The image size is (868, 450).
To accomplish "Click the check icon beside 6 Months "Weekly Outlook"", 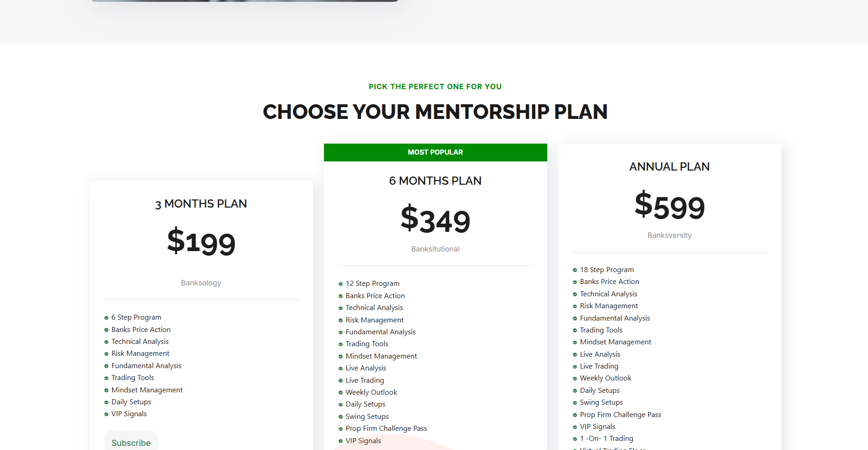I will point(340,393).
